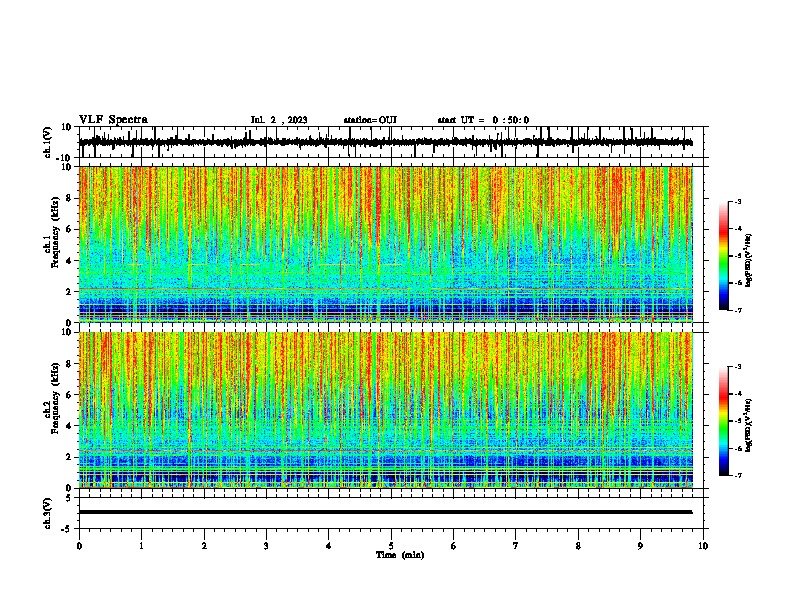Viewport: 792px width, 612px height.
Task: Click the "-3" tick on ch.1 colorbar
Action: [738, 202]
